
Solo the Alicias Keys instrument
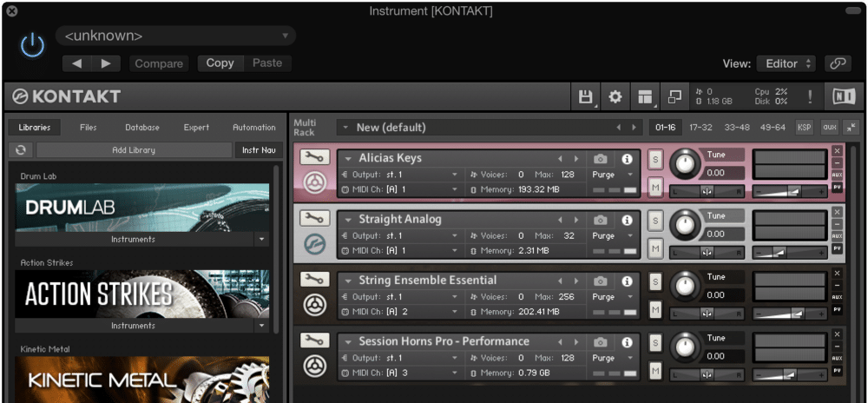(x=655, y=159)
